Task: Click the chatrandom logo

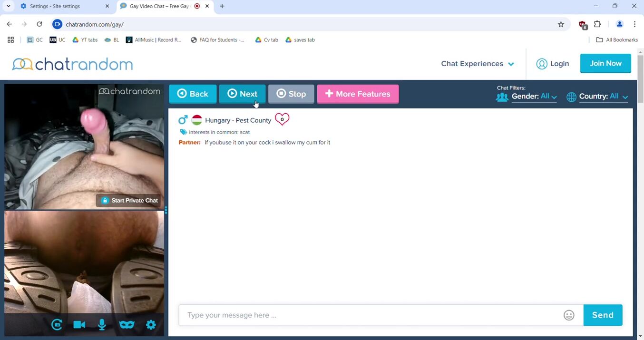Action: point(72,64)
